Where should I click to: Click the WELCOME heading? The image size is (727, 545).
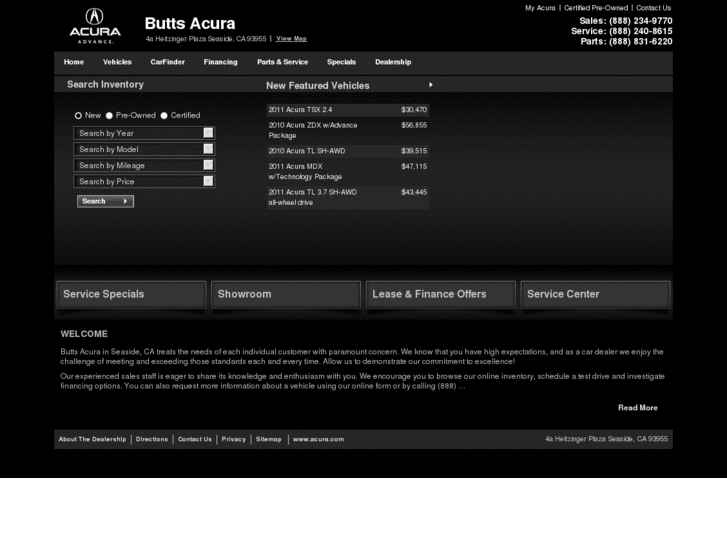pyautogui.click(x=84, y=334)
